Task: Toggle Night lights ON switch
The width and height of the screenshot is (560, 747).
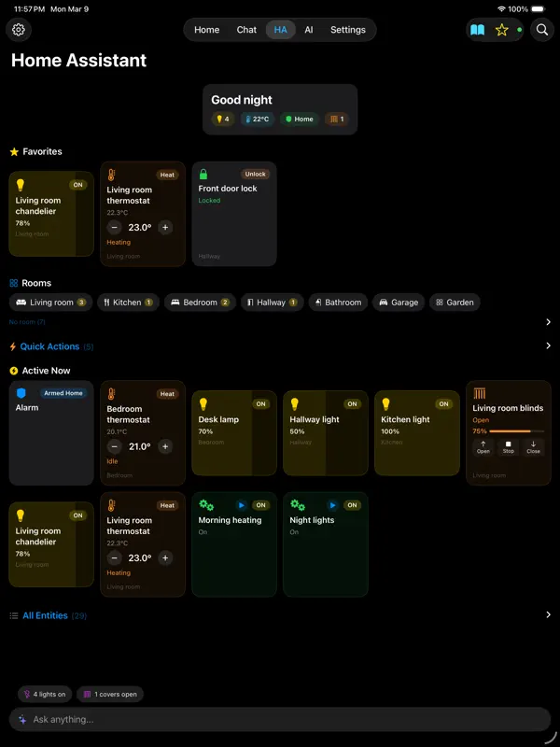Action: 353,505
